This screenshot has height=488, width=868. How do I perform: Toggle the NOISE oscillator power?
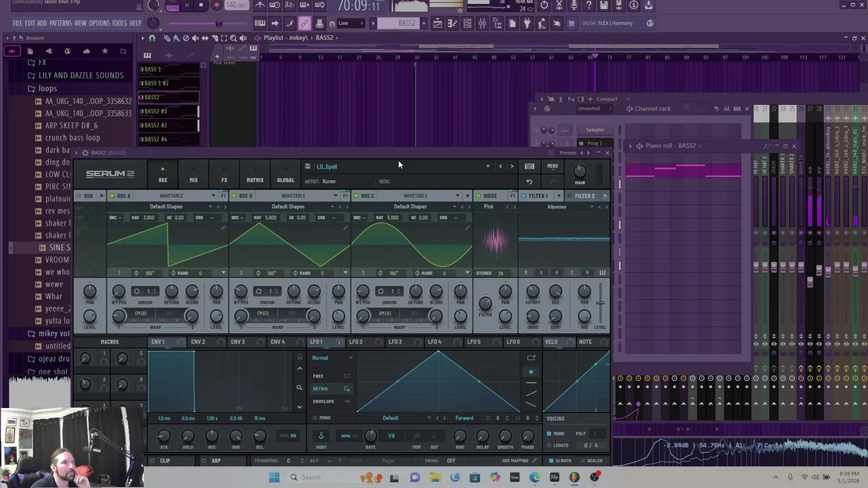point(477,196)
